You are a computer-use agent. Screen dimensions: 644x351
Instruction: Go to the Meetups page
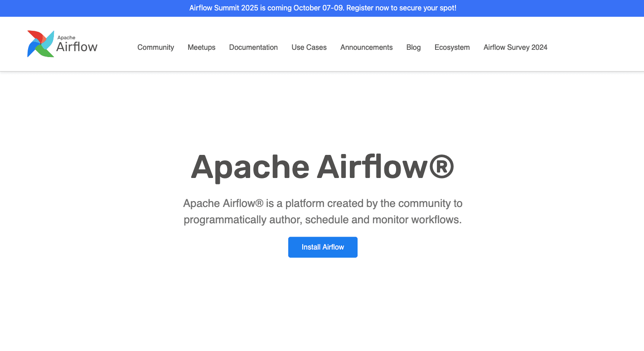click(201, 48)
